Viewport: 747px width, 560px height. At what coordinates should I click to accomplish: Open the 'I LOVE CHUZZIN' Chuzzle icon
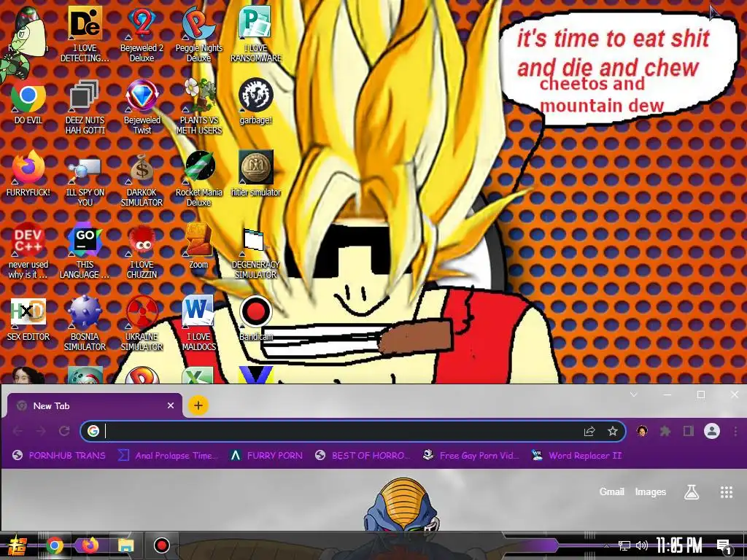[142, 250]
